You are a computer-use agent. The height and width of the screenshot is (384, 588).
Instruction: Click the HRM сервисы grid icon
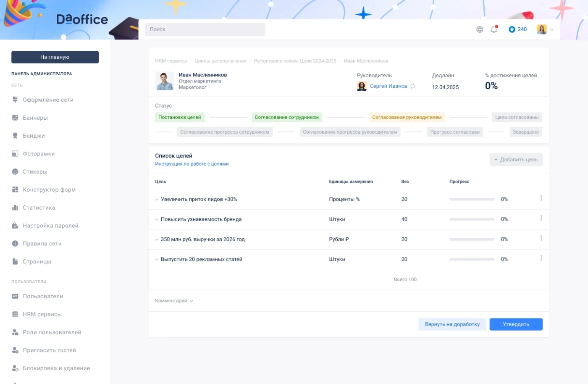[x=15, y=314]
